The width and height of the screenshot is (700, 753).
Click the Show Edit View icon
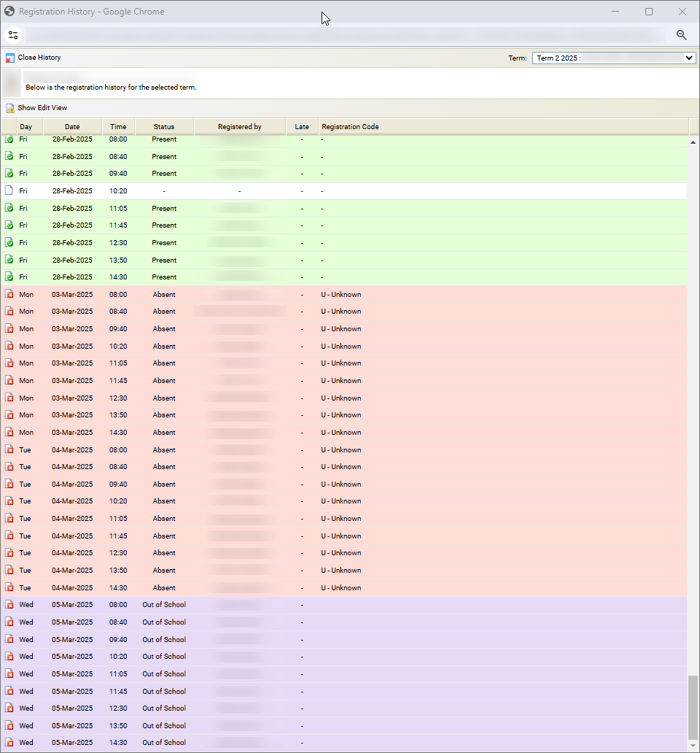[x=10, y=108]
